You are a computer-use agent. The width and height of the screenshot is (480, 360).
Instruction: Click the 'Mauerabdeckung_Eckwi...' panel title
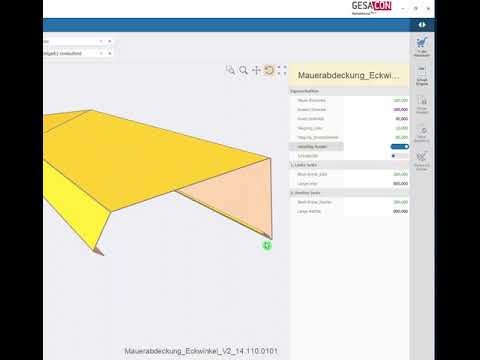[349, 75]
